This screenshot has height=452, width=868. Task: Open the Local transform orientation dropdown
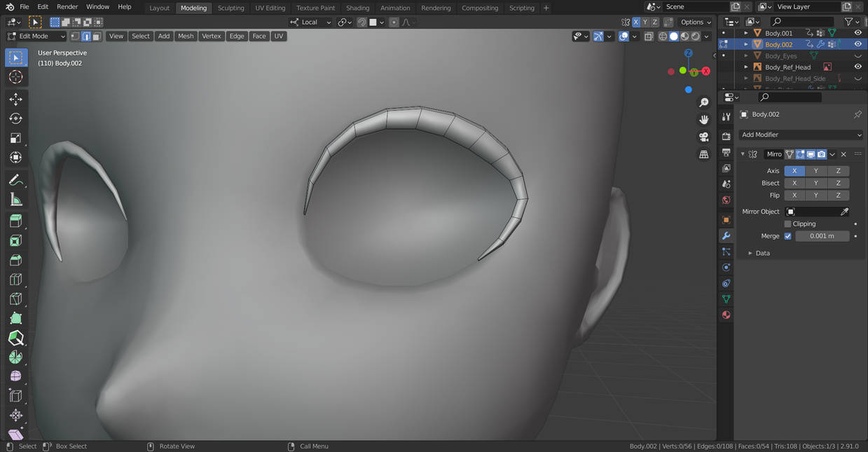(x=310, y=22)
